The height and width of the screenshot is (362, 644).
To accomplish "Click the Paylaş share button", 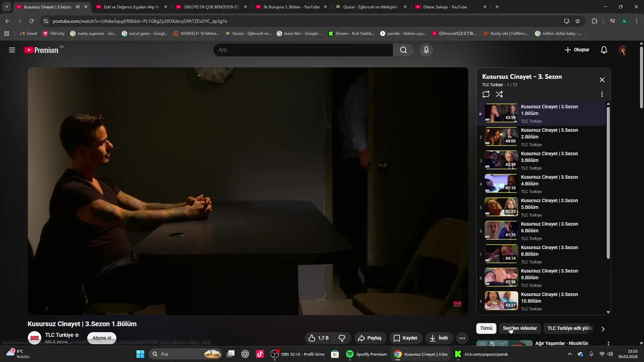I will pos(369,338).
